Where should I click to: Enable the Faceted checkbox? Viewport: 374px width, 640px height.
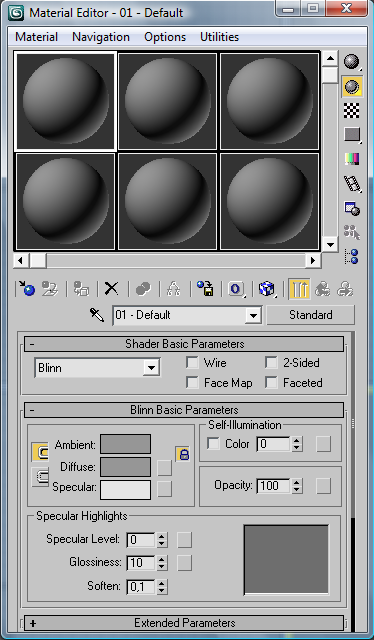coord(271,382)
